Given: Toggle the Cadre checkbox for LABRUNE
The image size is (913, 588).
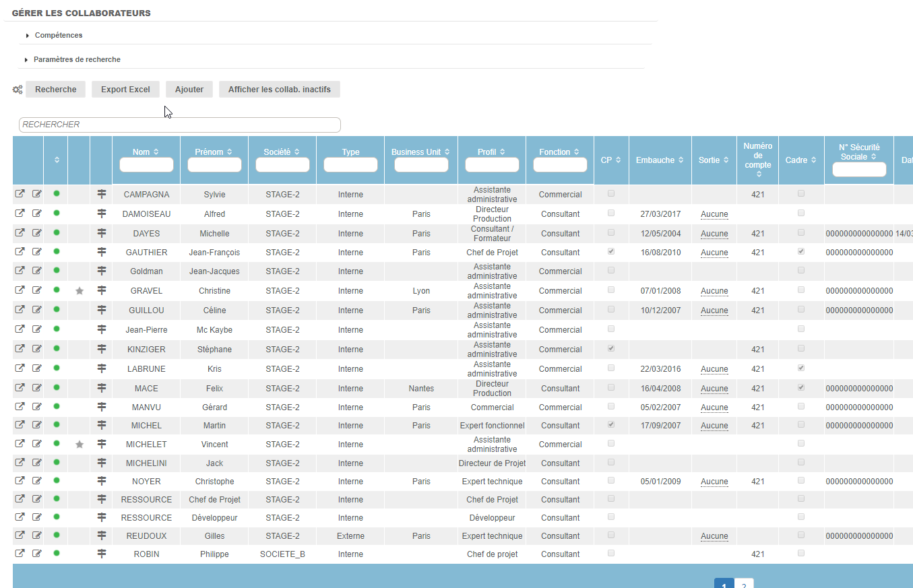Looking at the screenshot, I should [x=801, y=368].
